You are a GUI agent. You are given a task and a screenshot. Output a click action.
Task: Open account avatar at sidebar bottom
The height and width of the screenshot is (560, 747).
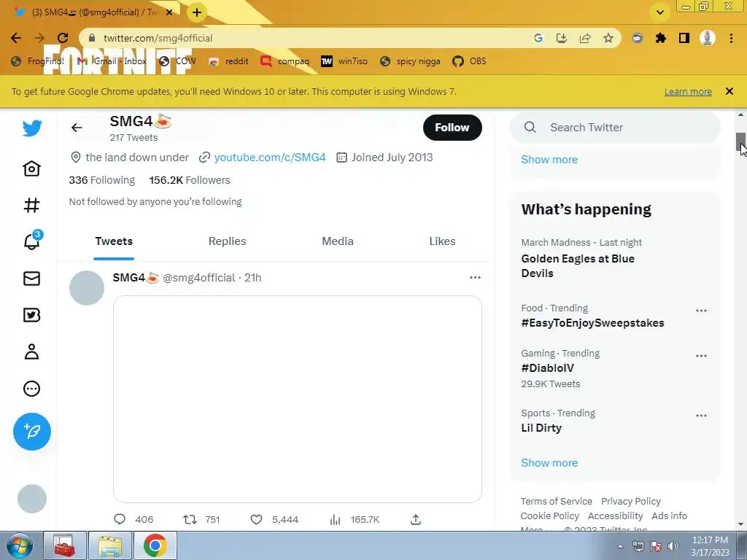[32, 499]
